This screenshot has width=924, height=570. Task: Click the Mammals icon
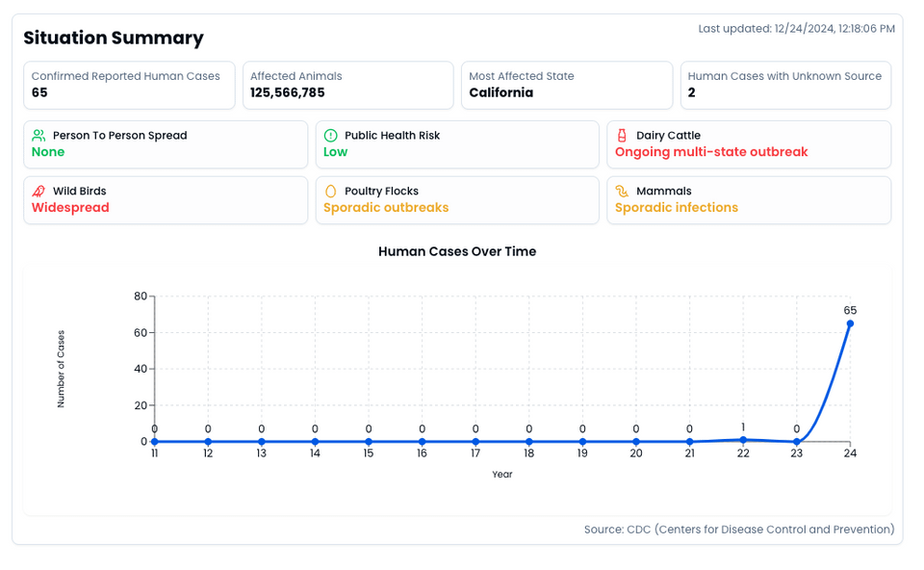click(x=622, y=192)
